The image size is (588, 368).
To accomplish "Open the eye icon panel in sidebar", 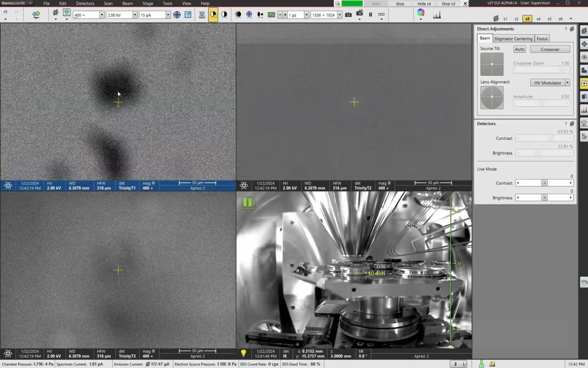I will point(584,57).
